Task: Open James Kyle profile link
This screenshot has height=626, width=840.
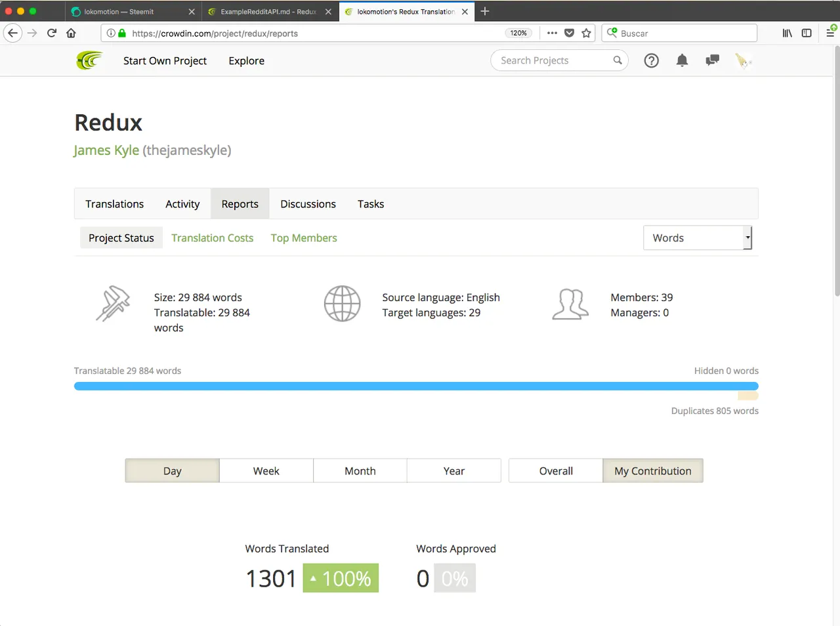Action: click(x=106, y=150)
